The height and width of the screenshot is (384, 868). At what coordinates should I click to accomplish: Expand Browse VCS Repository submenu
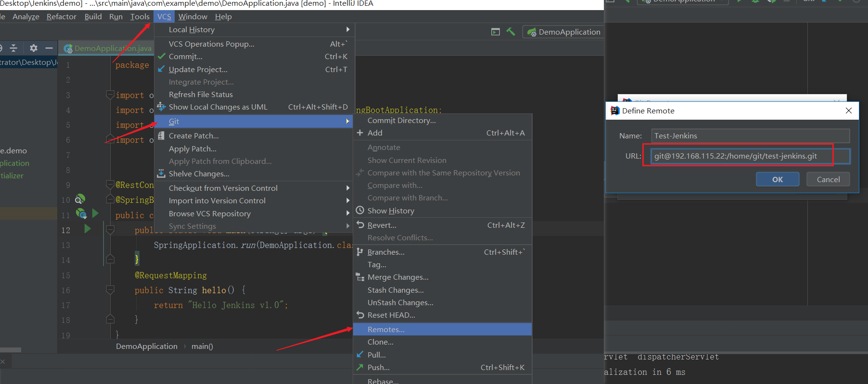(x=255, y=214)
